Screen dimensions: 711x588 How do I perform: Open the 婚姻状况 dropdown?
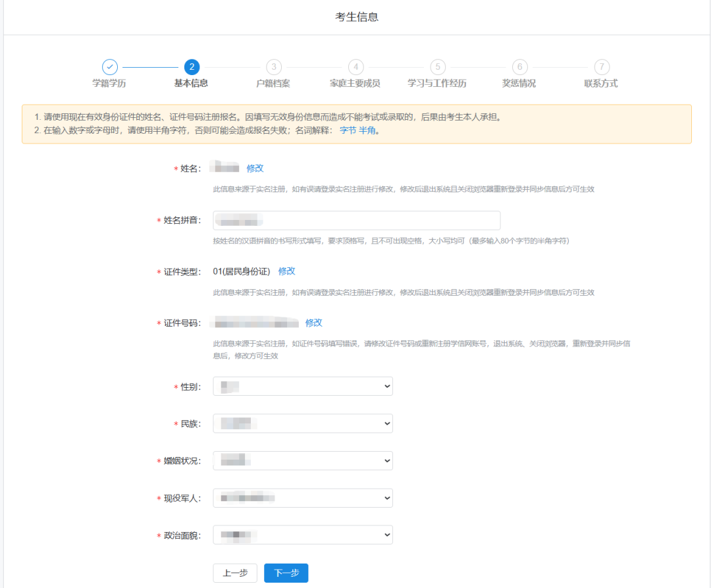coord(303,461)
